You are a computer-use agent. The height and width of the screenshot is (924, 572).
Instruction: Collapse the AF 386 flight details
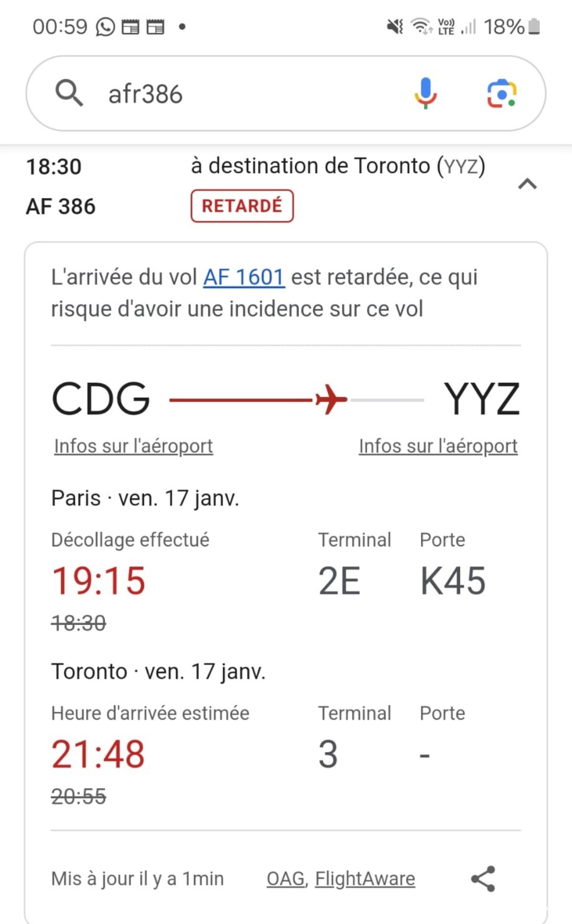click(527, 184)
